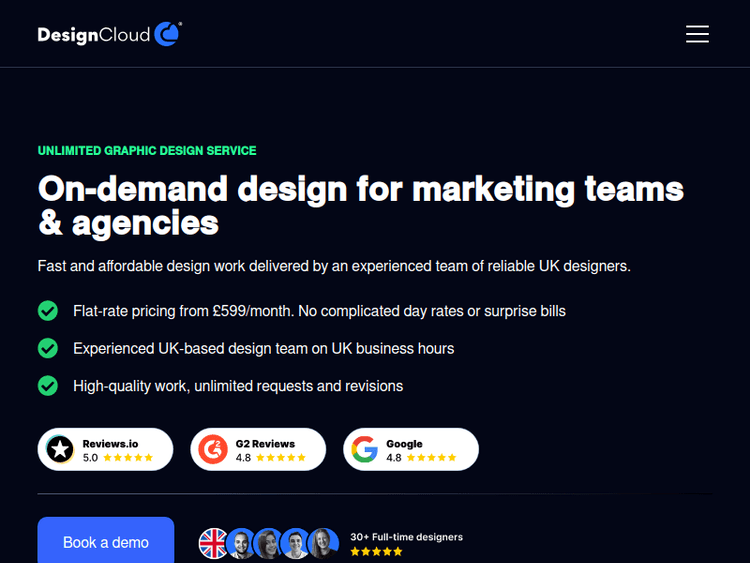The height and width of the screenshot is (563, 750).
Task: Click the green check beside high-quality work
Action: pyautogui.click(x=48, y=386)
